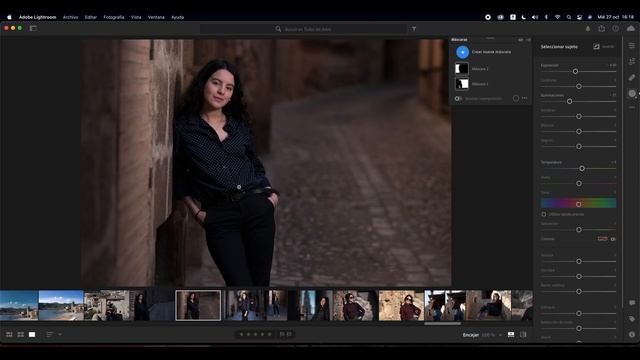Click the Exposición slider handle

tap(575, 71)
